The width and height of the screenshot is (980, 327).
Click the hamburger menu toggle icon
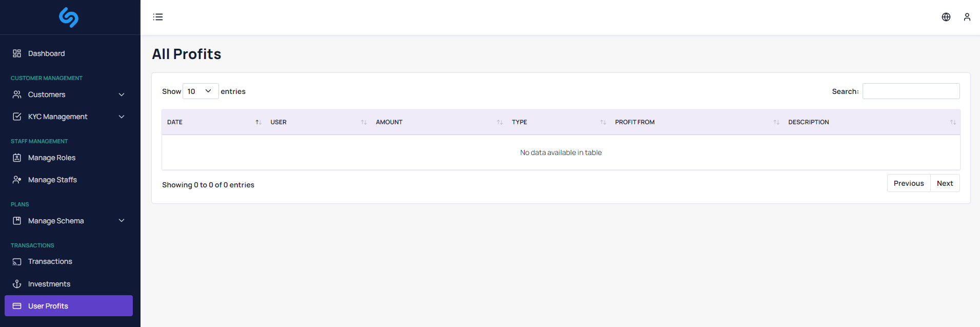tap(158, 17)
